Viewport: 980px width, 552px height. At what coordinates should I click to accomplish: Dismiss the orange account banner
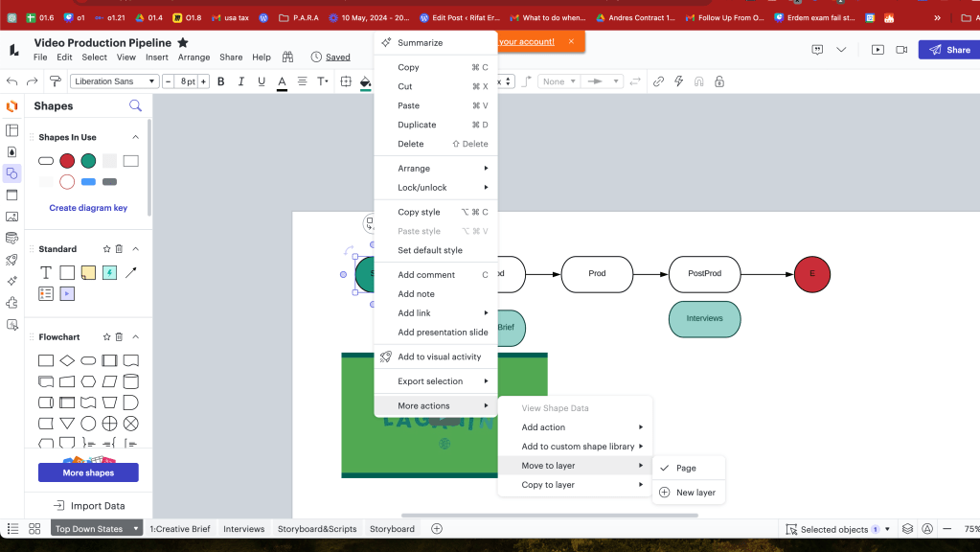point(571,41)
